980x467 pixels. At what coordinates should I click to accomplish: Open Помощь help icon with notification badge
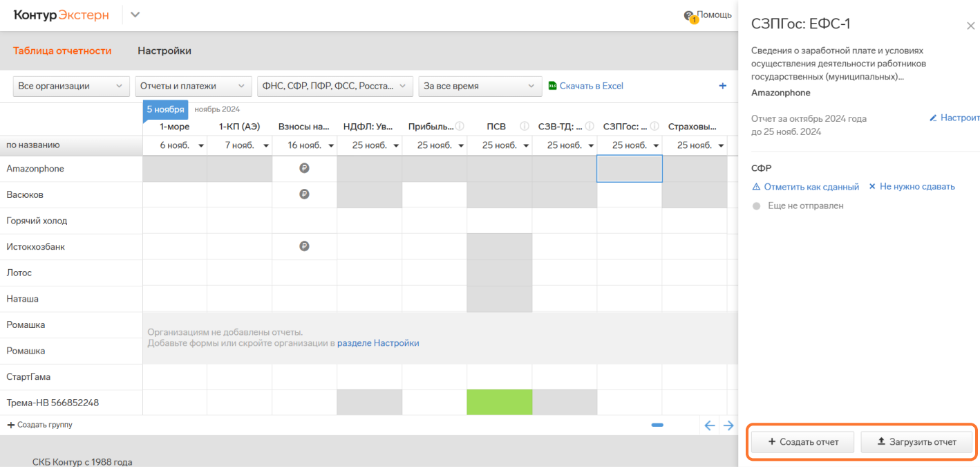click(690, 16)
